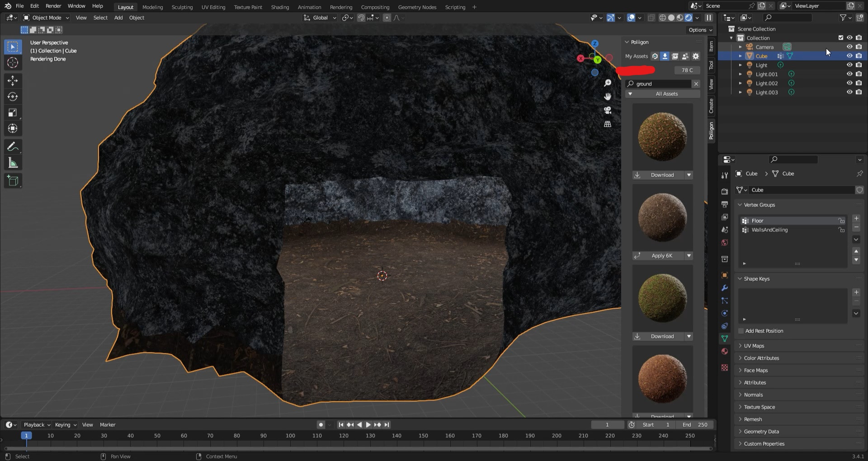Click Poliigon downloaded assets icon
Screen dimensions: 868x461
[665, 56]
